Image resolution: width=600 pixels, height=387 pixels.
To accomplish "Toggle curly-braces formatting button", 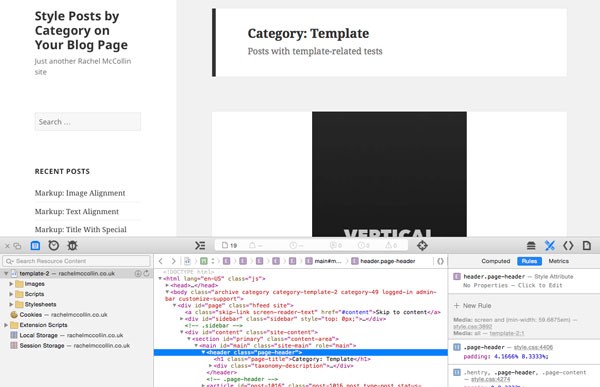I will coord(440,261).
